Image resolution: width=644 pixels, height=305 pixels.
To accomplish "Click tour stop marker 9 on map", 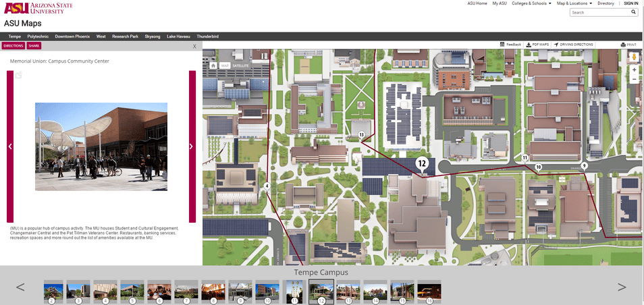I will (x=584, y=166).
